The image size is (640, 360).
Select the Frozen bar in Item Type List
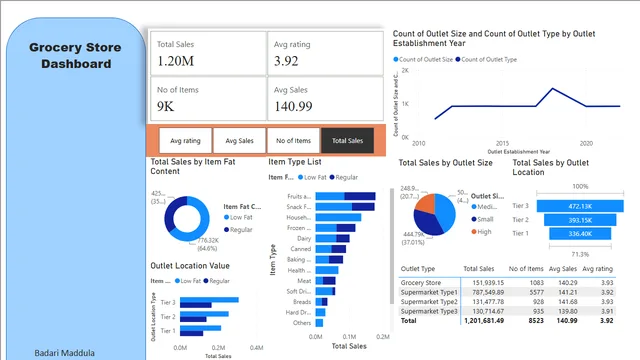tap(335, 228)
